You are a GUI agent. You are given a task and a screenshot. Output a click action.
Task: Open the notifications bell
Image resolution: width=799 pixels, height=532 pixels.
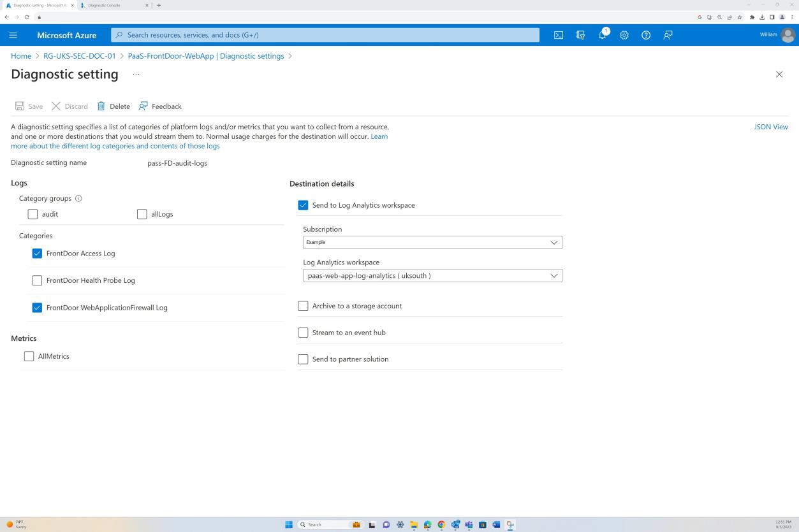[x=602, y=35]
